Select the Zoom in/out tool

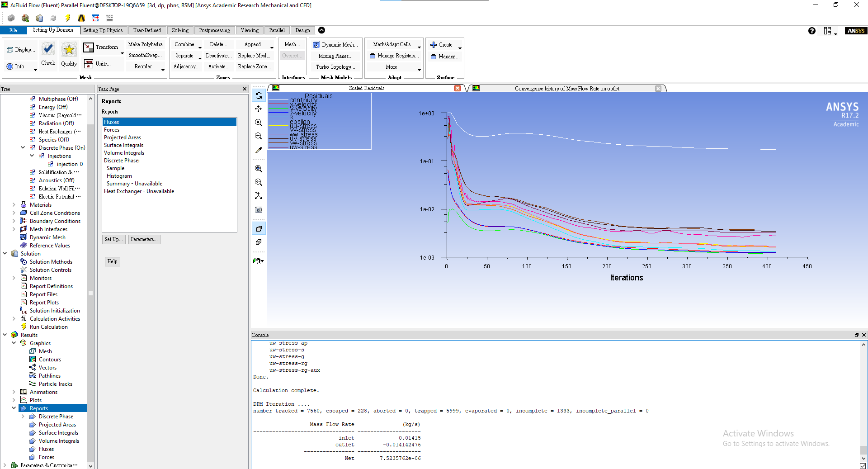point(259,123)
